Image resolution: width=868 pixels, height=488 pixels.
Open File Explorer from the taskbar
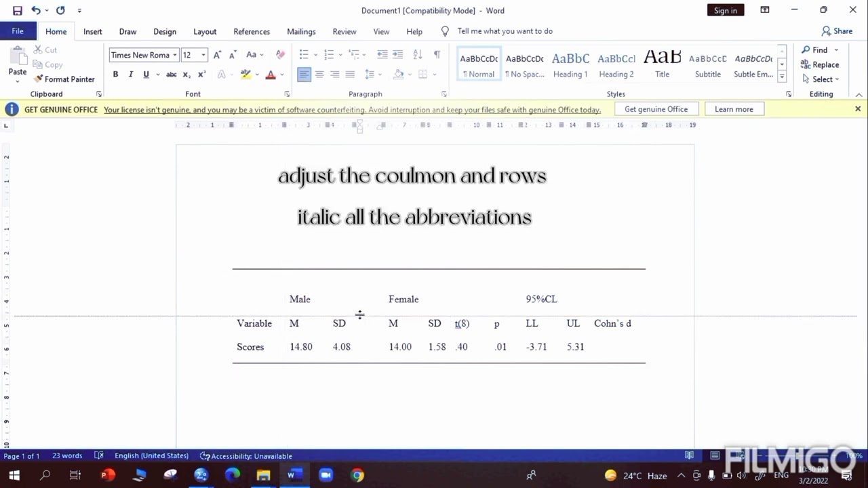[263, 475]
